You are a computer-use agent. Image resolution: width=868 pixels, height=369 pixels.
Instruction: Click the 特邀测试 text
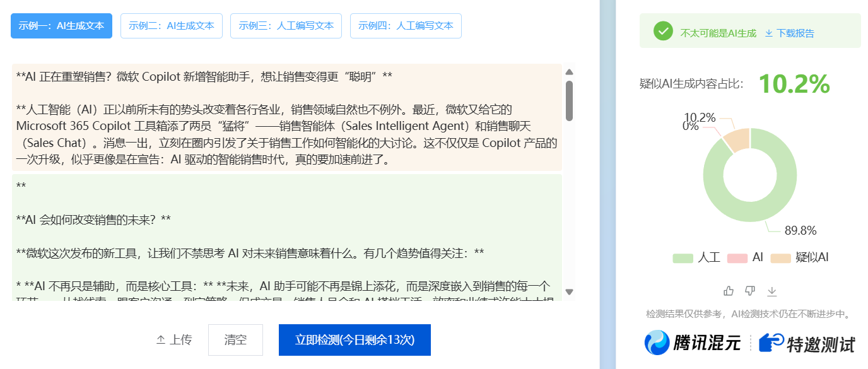pyautogui.click(x=821, y=344)
